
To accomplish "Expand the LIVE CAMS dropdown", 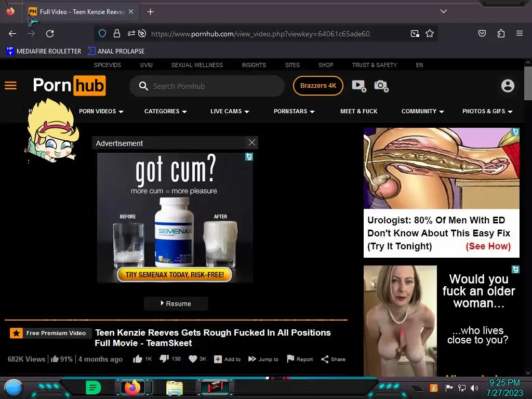I will [x=230, y=111].
